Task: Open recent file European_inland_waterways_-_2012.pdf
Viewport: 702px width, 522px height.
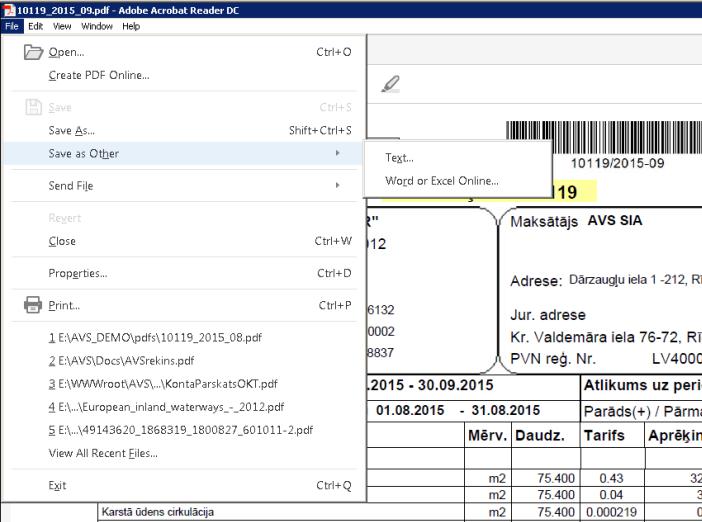Action: tap(184, 407)
